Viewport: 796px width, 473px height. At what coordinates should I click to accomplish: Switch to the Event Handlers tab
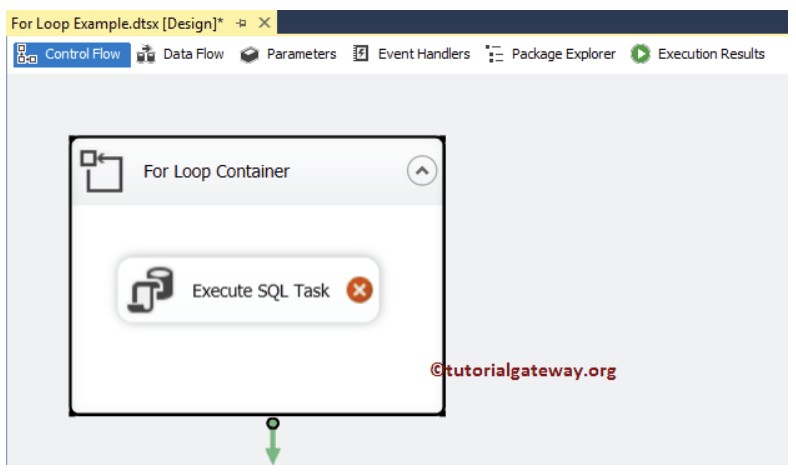[x=412, y=54]
